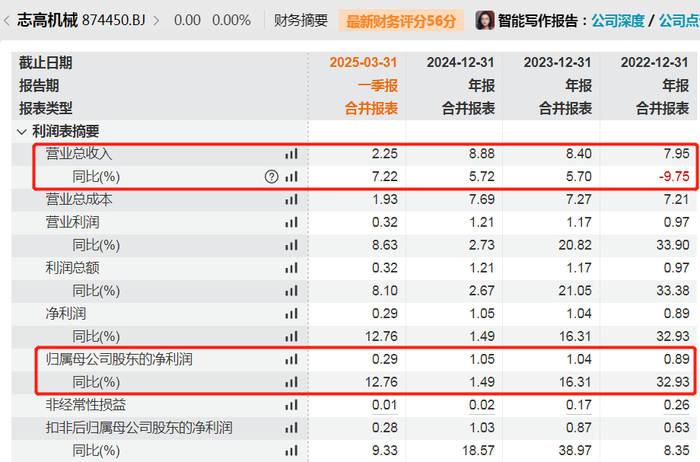
Task: Open the 公司深度 report link
Action: pos(618,21)
